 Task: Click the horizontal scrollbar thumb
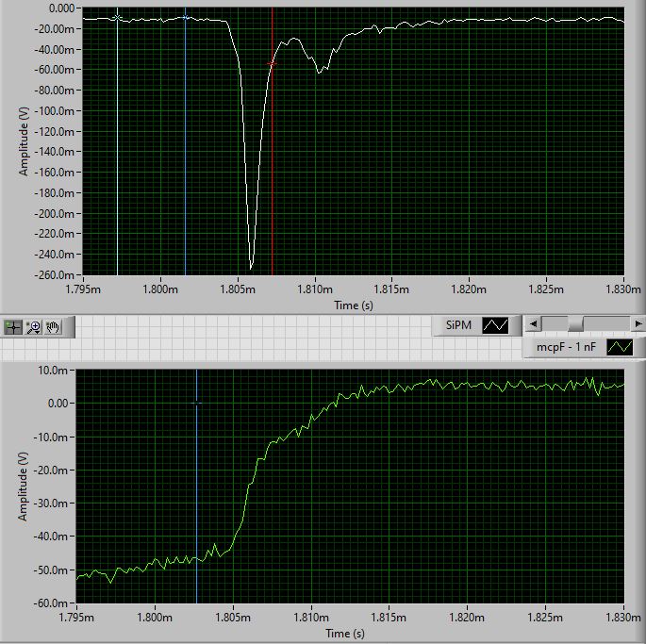[x=575, y=323]
